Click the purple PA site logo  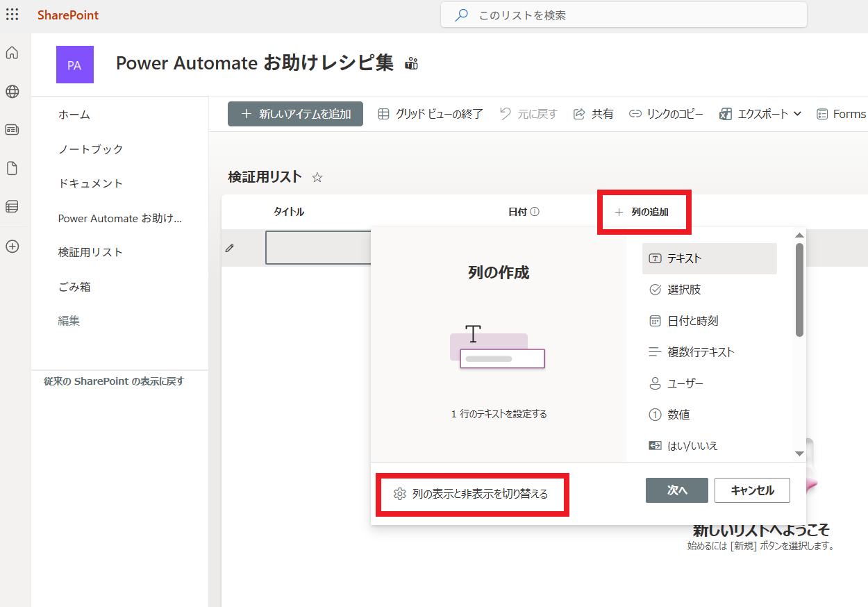(74, 64)
